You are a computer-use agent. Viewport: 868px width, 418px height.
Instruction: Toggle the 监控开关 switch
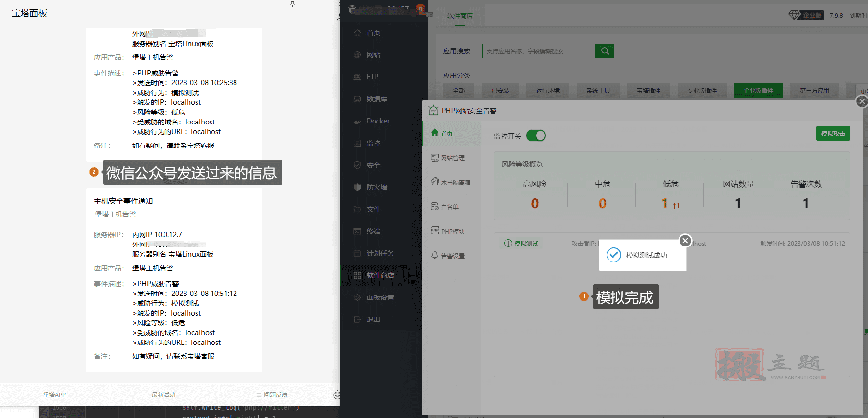[x=536, y=136]
